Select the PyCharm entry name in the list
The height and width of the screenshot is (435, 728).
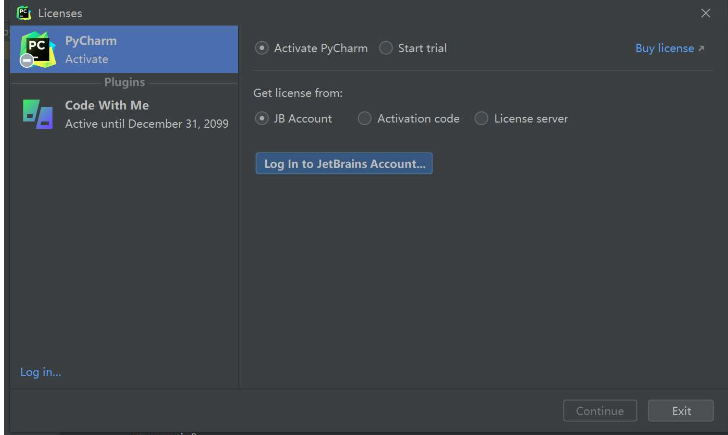(91, 41)
